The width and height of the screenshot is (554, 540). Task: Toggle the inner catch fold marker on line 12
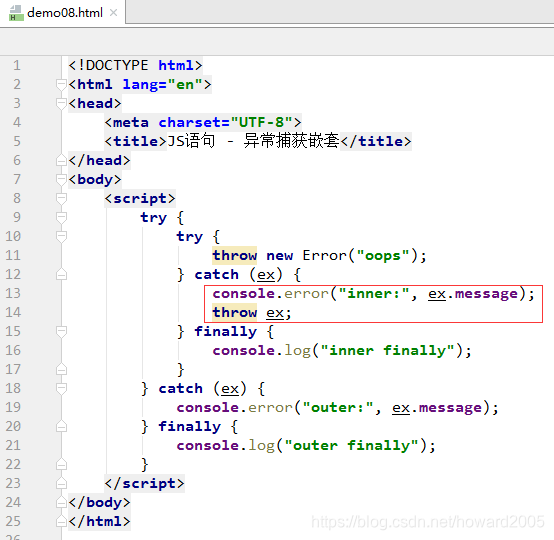61,275
